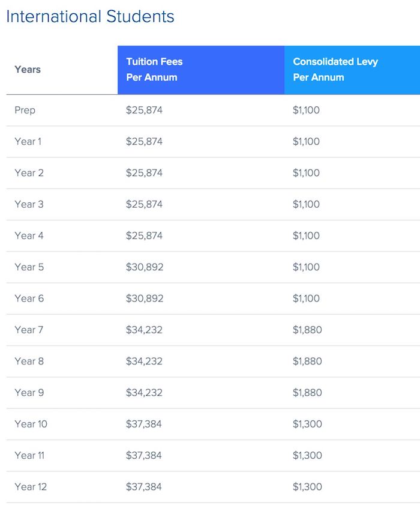
Task: Click Year 7 tuition fee $34,232
Action: 144,330
